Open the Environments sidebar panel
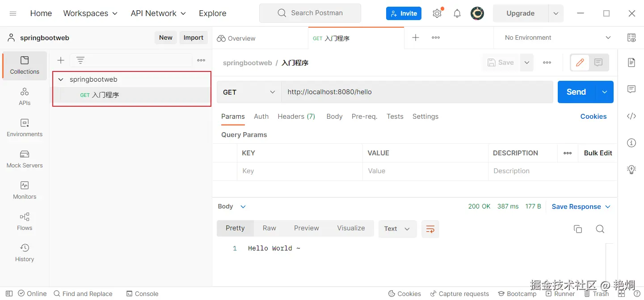Screen dimensions: 644x300 click(25, 128)
